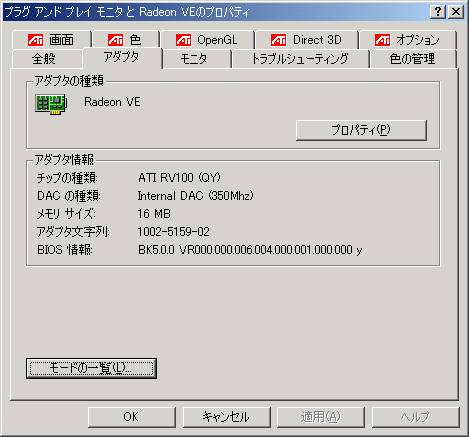Screen dimensions: 469x437
Task: Click the ヘルプ button
Action: point(415,417)
